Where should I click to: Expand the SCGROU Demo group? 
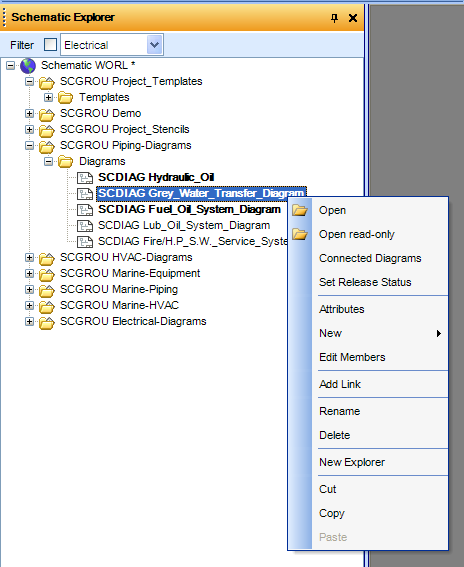click(30, 114)
